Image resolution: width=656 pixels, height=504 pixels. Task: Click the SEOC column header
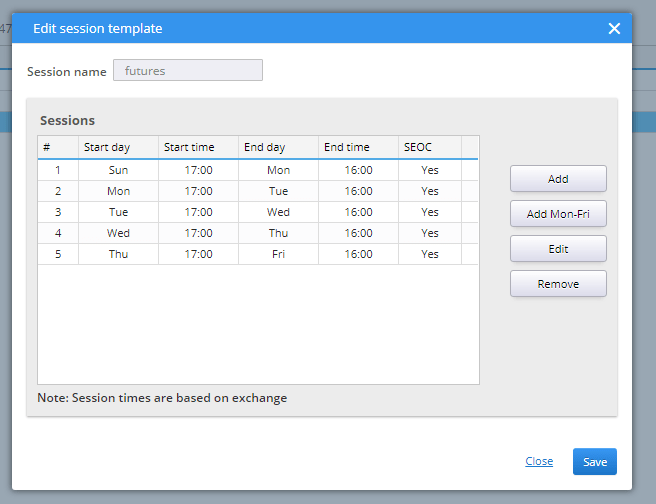(x=430, y=147)
